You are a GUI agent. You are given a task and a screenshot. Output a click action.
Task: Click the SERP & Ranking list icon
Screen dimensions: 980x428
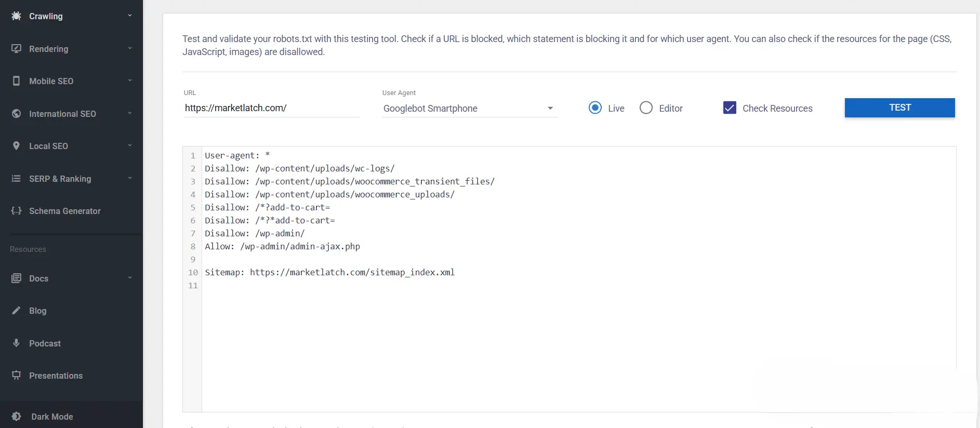tap(16, 178)
